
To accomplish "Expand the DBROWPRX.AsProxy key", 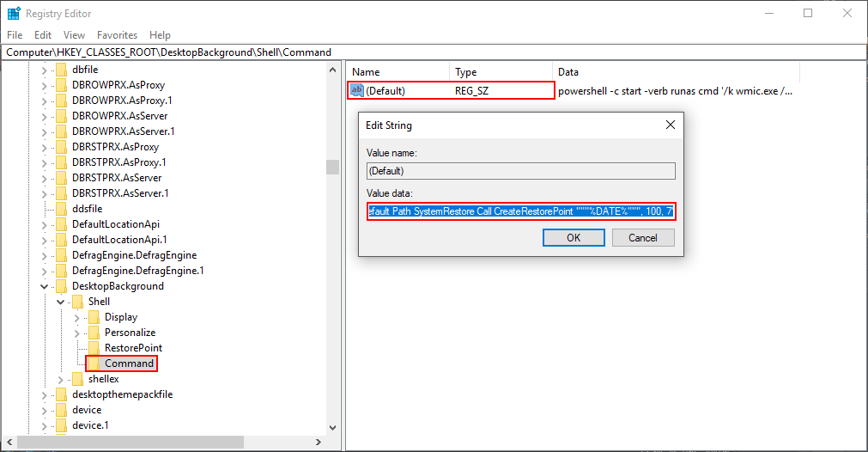I will click(x=45, y=85).
